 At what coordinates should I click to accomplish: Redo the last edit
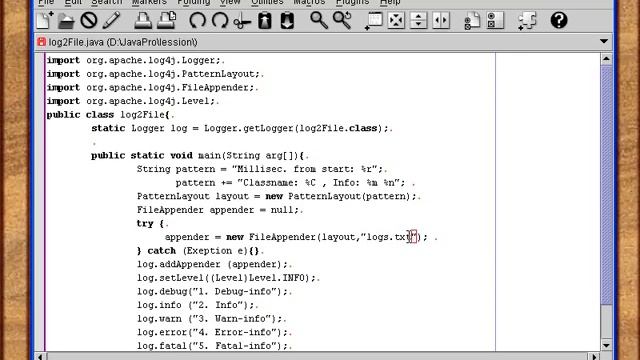click(220, 20)
